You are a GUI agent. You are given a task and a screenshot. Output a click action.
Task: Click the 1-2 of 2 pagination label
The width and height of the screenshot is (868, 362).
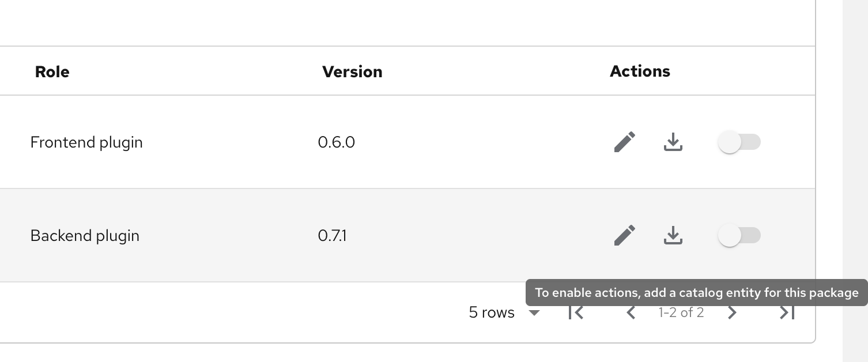(681, 312)
